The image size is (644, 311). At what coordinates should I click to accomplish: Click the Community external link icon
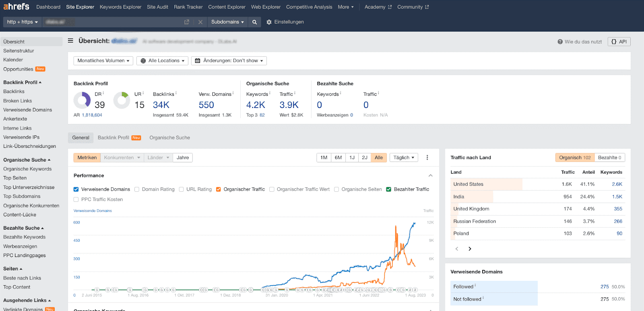[x=427, y=7]
